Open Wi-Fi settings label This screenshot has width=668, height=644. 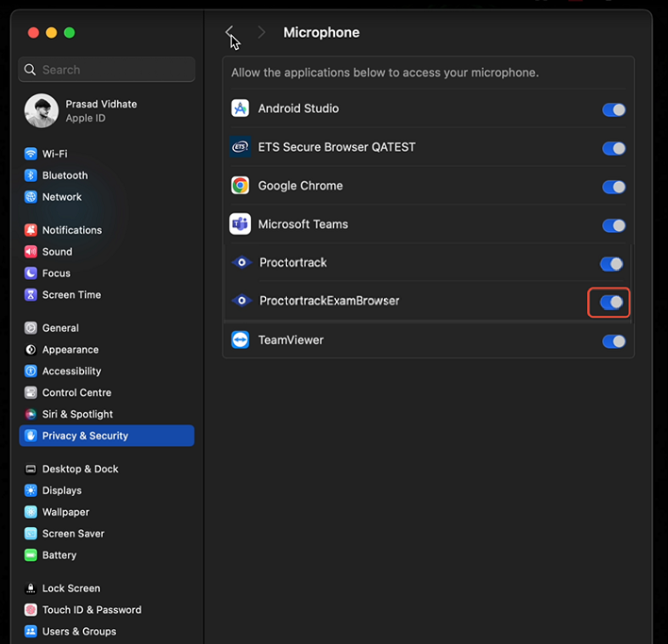click(x=55, y=154)
